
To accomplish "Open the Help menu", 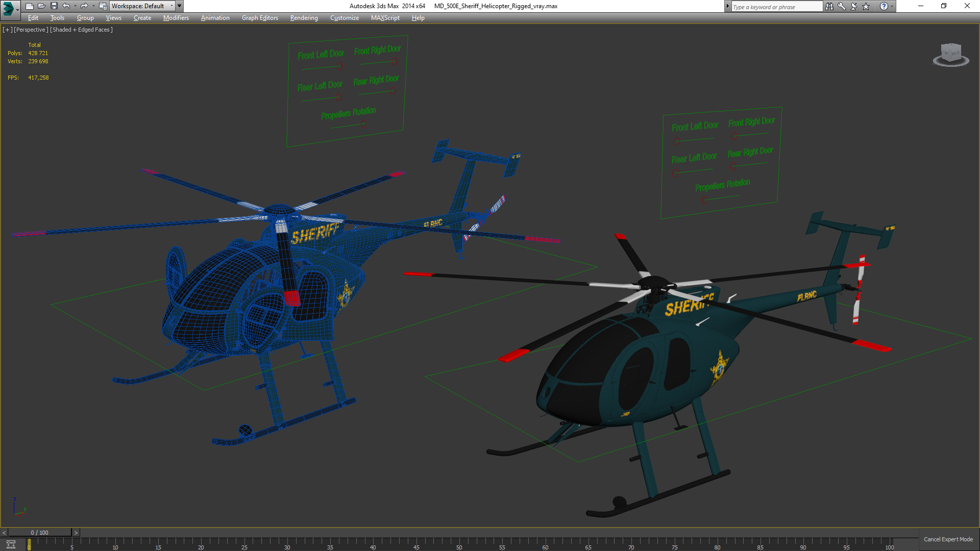I will pyautogui.click(x=418, y=18).
